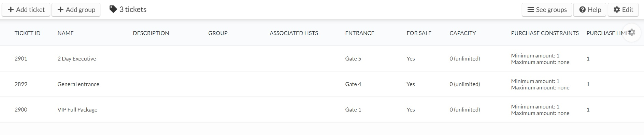The width and height of the screenshot is (644, 135).
Task: Sort by the Ticket ID column header
Action: [27, 33]
